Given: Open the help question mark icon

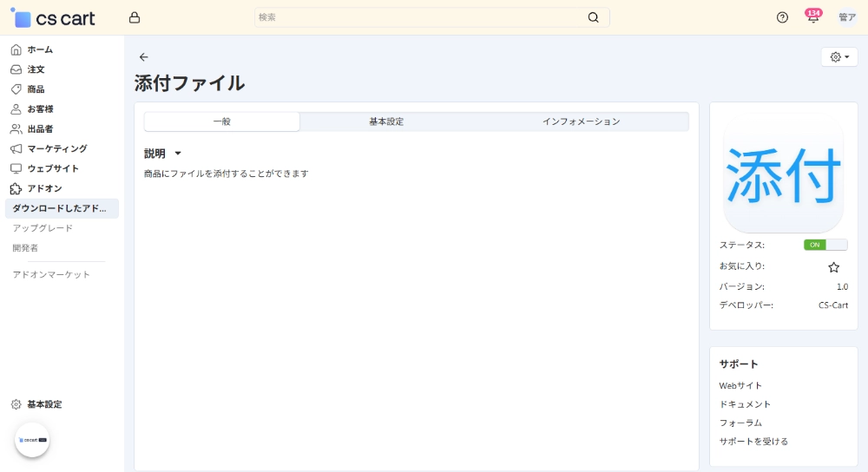Looking at the screenshot, I should point(782,17).
